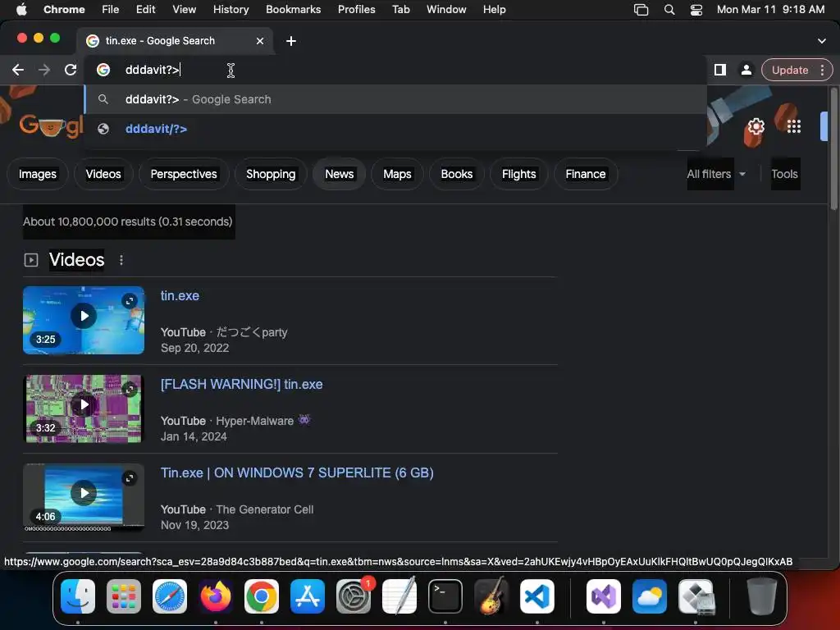Image resolution: width=840 pixels, height=630 pixels.
Task: Click the Videos section play-box icon
Action: tap(31, 260)
